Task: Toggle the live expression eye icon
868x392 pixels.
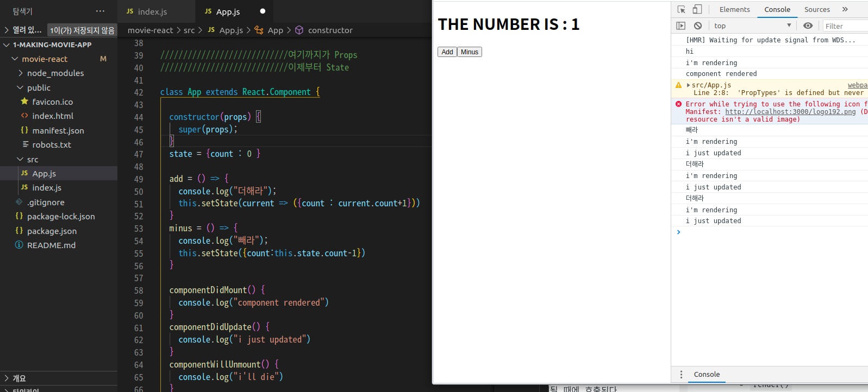Action: click(x=808, y=26)
